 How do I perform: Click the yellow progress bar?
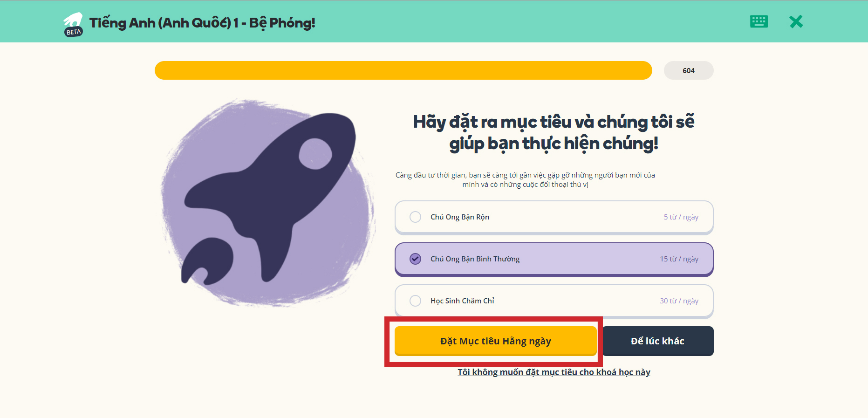(x=403, y=70)
